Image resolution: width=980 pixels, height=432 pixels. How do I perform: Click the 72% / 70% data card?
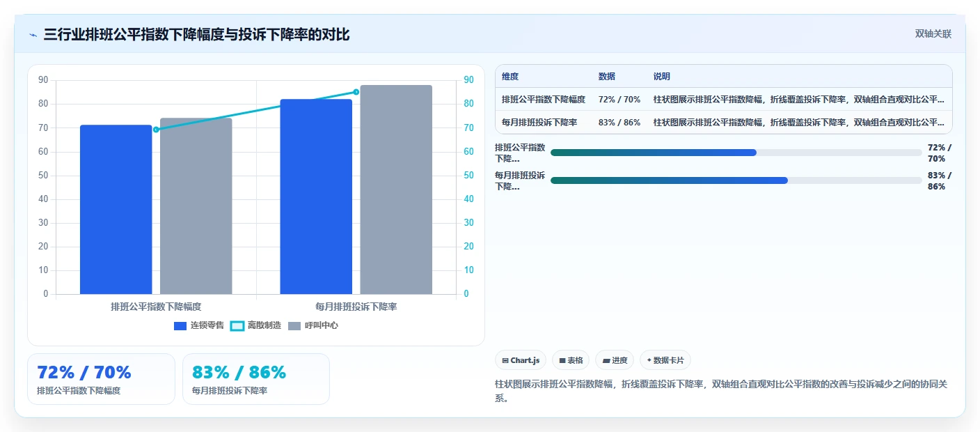coord(101,379)
